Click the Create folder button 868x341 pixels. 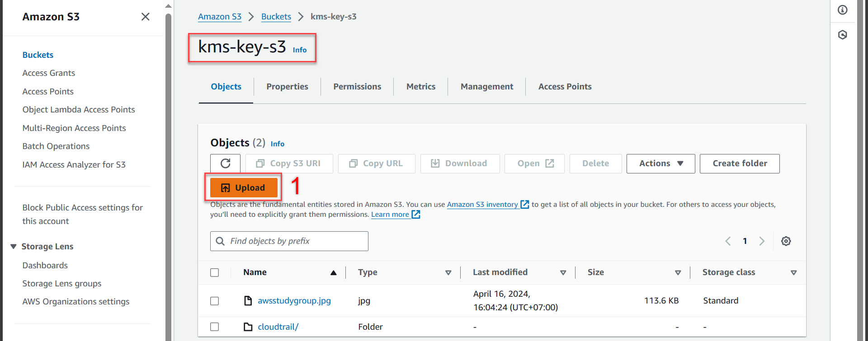(x=739, y=163)
